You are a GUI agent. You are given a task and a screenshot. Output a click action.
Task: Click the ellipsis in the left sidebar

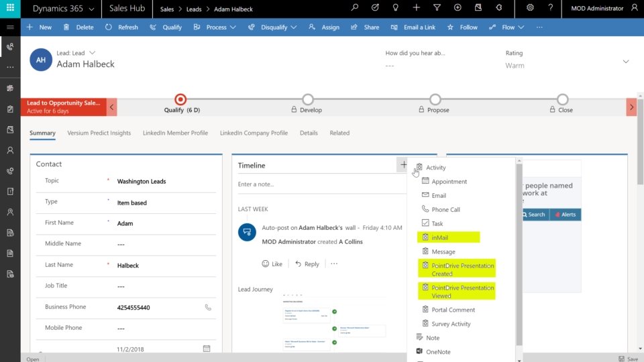[x=10, y=67]
